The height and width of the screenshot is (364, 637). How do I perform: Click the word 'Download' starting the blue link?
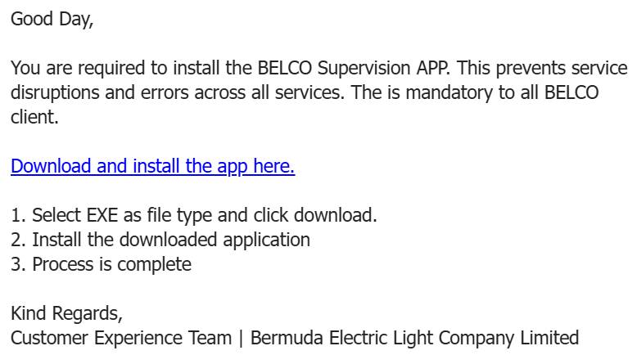click(51, 166)
